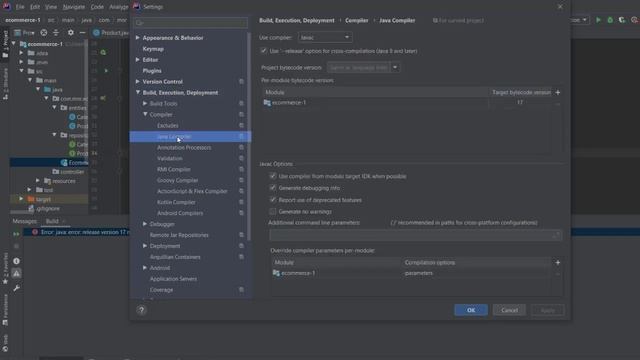
Task: Click Compiler in settings breadcrumb
Action: pos(356,20)
